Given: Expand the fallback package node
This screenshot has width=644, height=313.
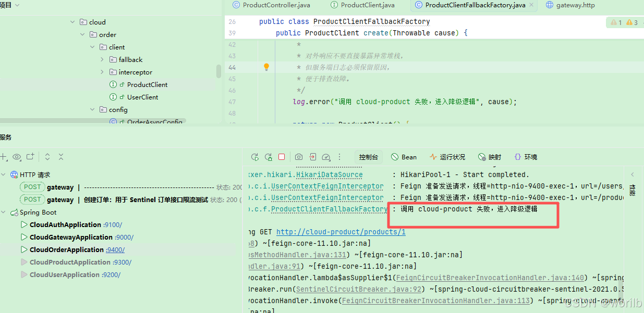Looking at the screenshot, I should pos(102,60).
